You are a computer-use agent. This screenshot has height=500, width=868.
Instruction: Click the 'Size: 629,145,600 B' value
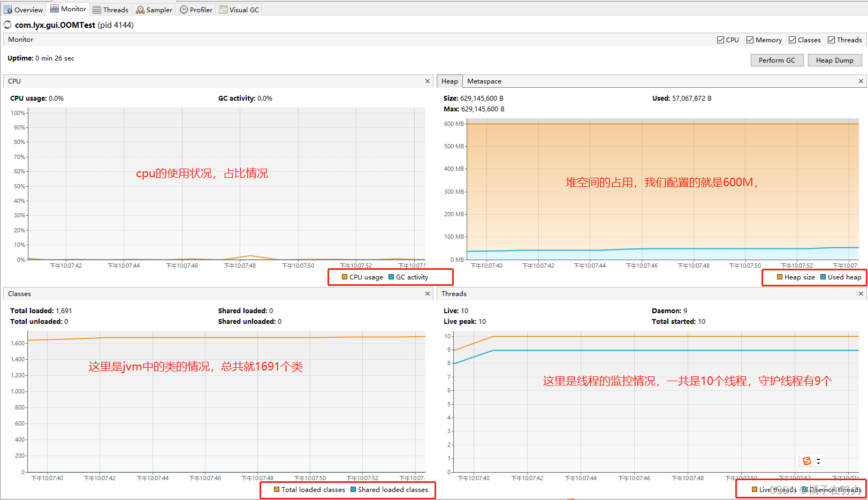tap(474, 99)
